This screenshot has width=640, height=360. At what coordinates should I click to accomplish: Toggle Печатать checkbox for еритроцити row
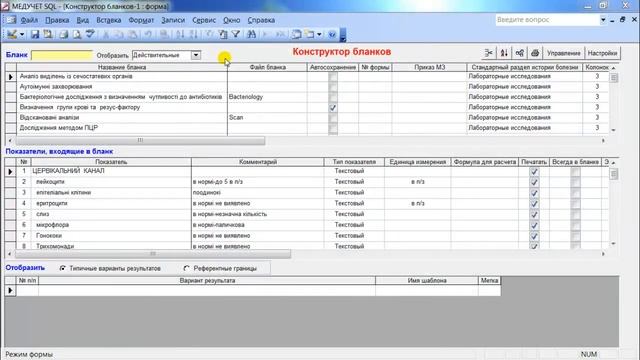(x=534, y=204)
